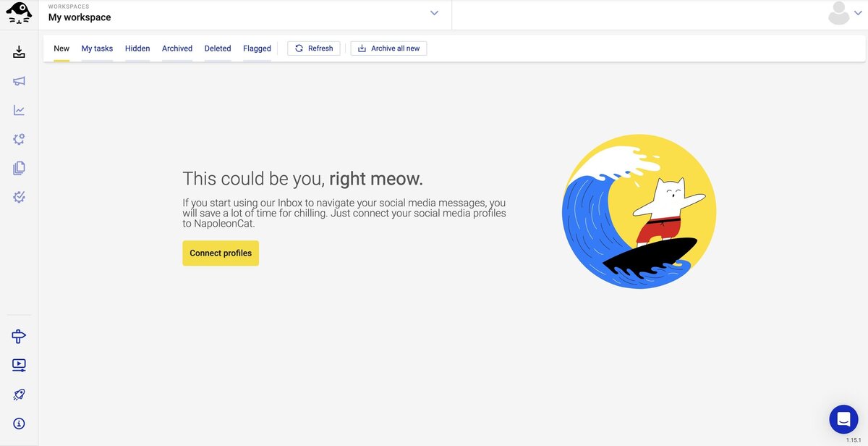868x446 pixels.
Task: Open the info circle icon
Action: point(19,424)
